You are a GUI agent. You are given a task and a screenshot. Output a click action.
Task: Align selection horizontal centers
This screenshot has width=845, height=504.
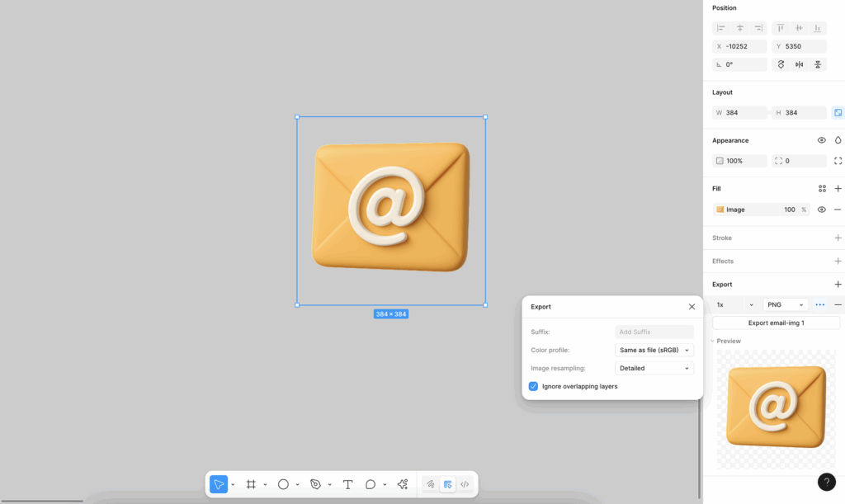(740, 28)
